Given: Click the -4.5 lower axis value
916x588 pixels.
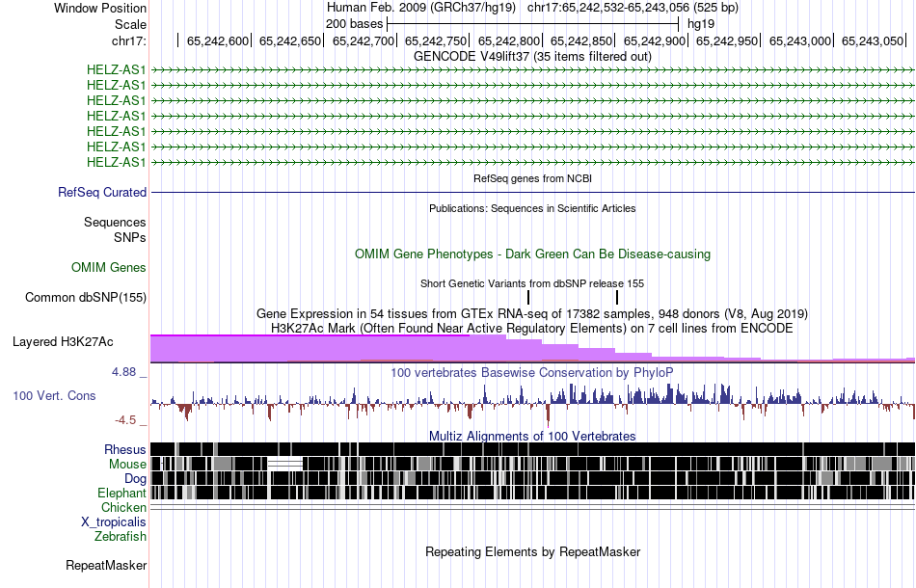Looking at the screenshot, I should coord(125,420).
